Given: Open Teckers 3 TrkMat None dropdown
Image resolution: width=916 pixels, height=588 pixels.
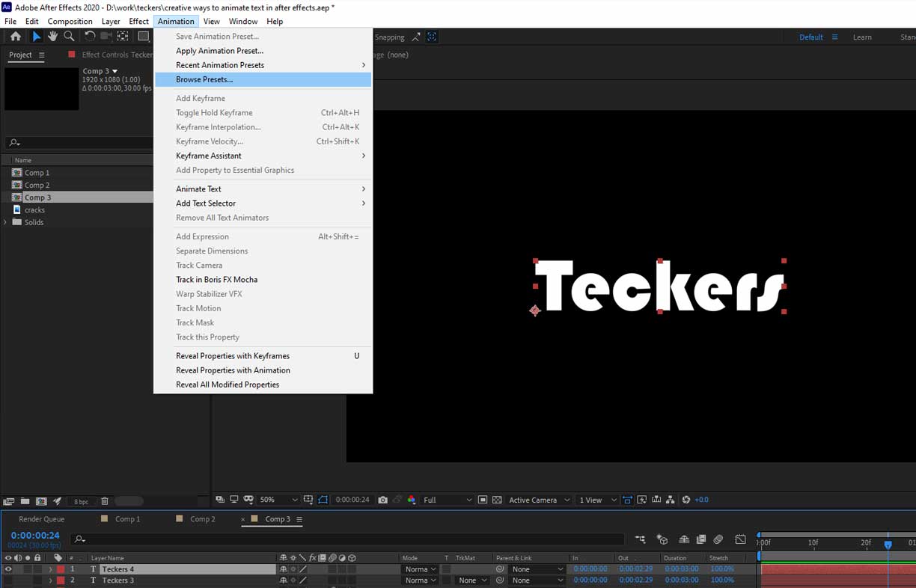Looking at the screenshot, I should pyautogui.click(x=473, y=581).
